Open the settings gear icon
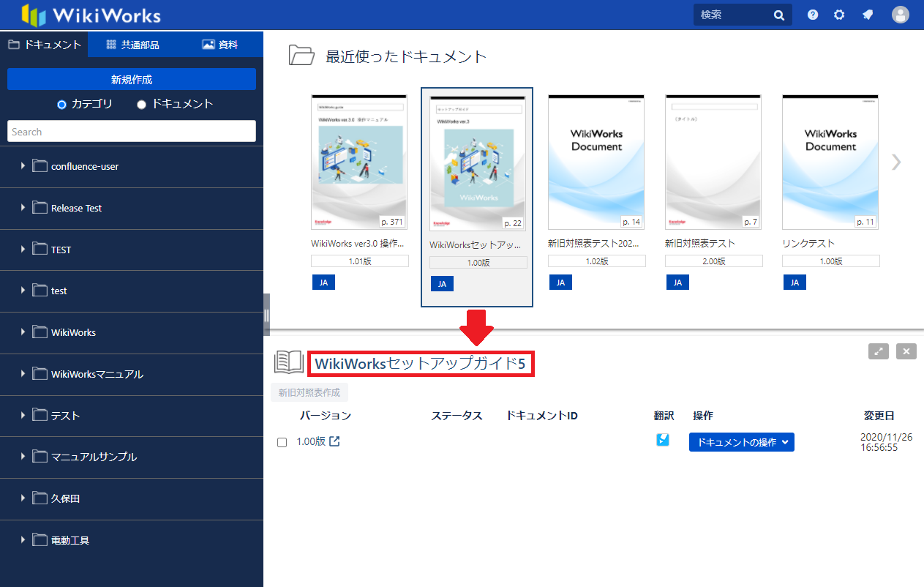The height and width of the screenshot is (587, 924). coord(839,15)
